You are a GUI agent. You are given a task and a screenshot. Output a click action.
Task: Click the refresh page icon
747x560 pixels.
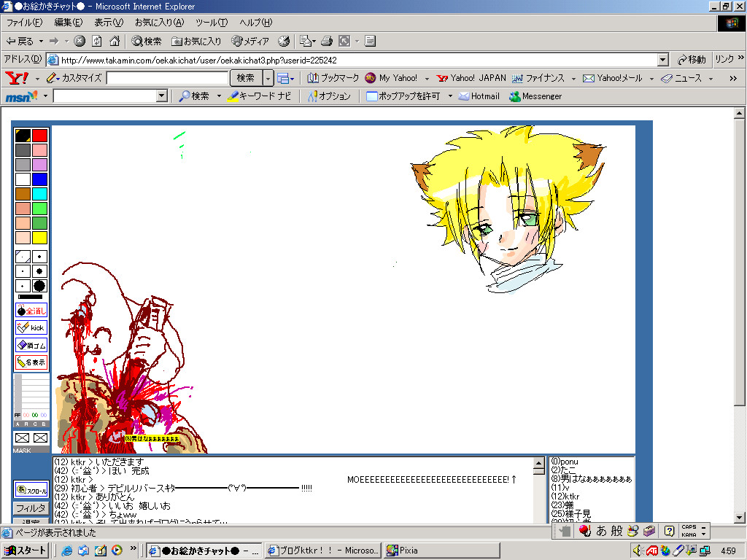coord(97,42)
